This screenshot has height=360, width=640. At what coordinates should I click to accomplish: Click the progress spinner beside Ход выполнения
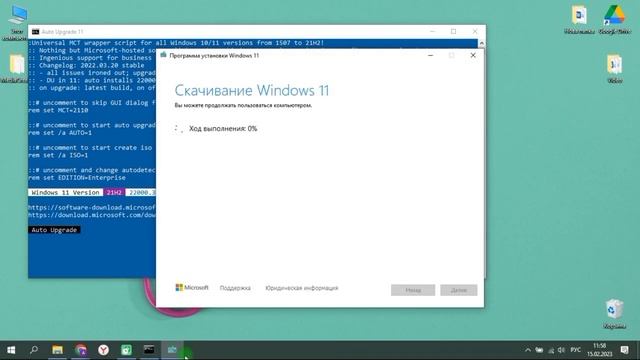pyautogui.click(x=179, y=129)
